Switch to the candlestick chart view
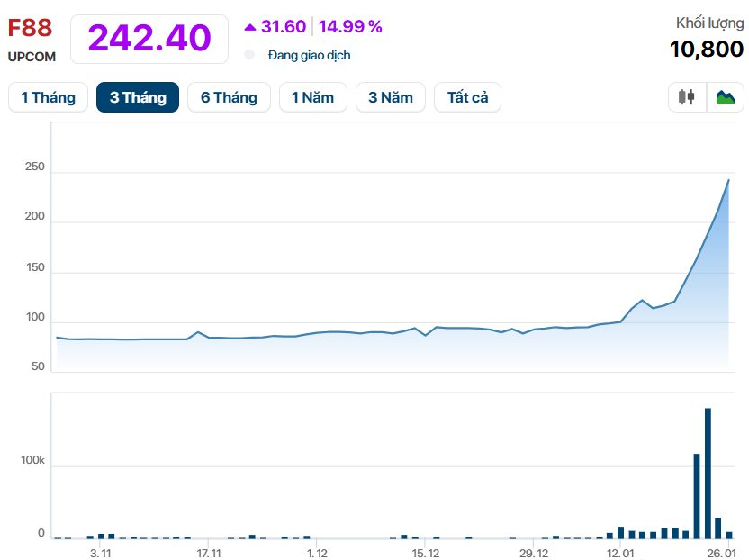Image resolution: width=749 pixels, height=560 pixels. tap(687, 97)
